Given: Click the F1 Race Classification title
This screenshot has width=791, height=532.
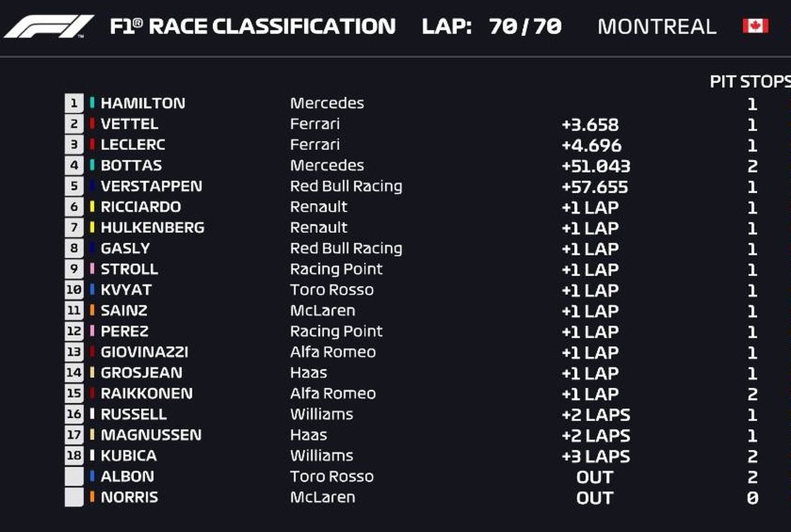Looking at the screenshot, I should point(253,27).
